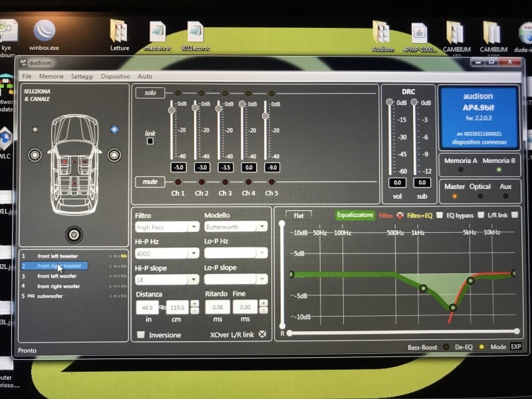This screenshot has width=532, height=399.
Task: Toggle solo for Ch 2
Action: point(201,93)
